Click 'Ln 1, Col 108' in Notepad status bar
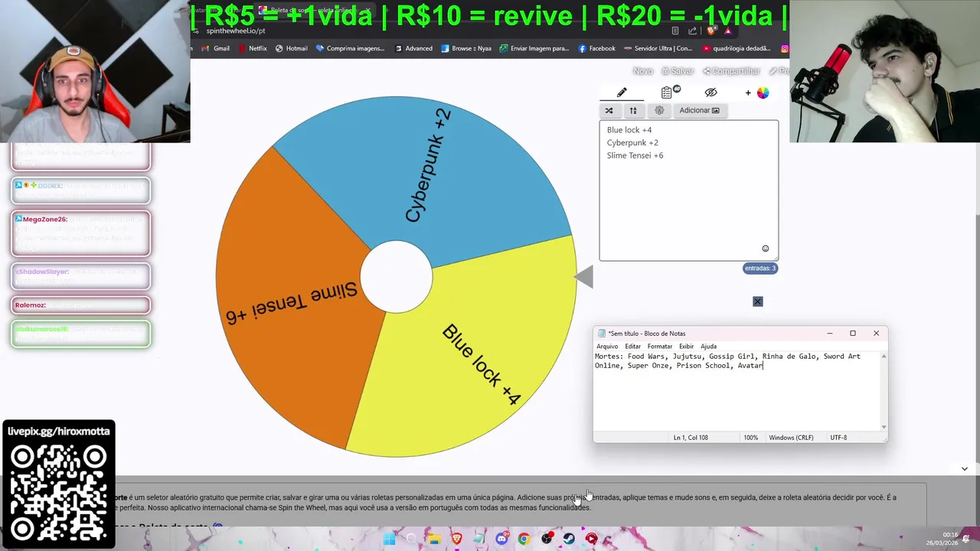This screenshot has width=980, height=551. click(x=691, y=438)
